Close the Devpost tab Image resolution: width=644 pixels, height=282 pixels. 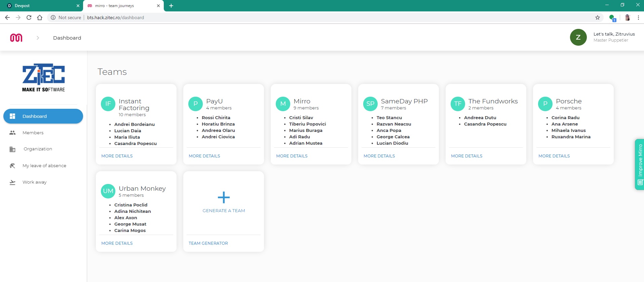click(x=78, y=6)
